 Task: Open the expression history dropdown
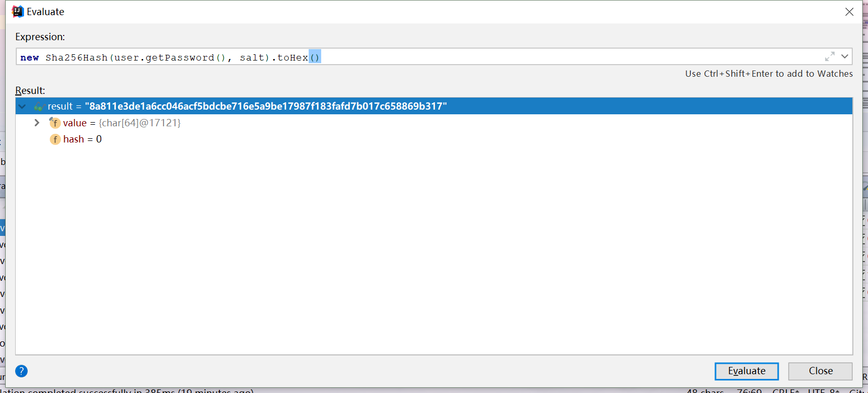(x=844, y=56)
